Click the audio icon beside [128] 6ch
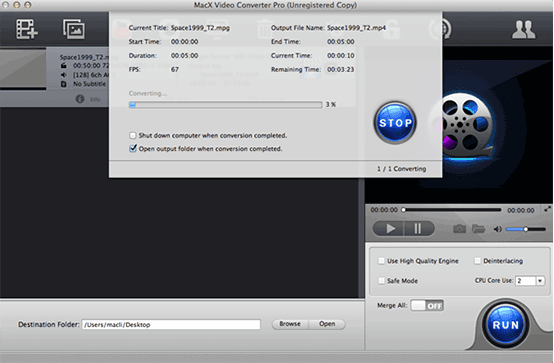 coord(64,75)
